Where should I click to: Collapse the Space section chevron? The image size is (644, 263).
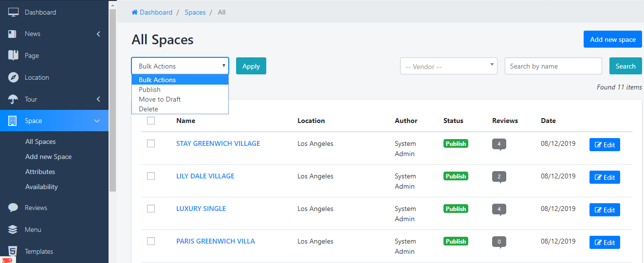point(97,121)
